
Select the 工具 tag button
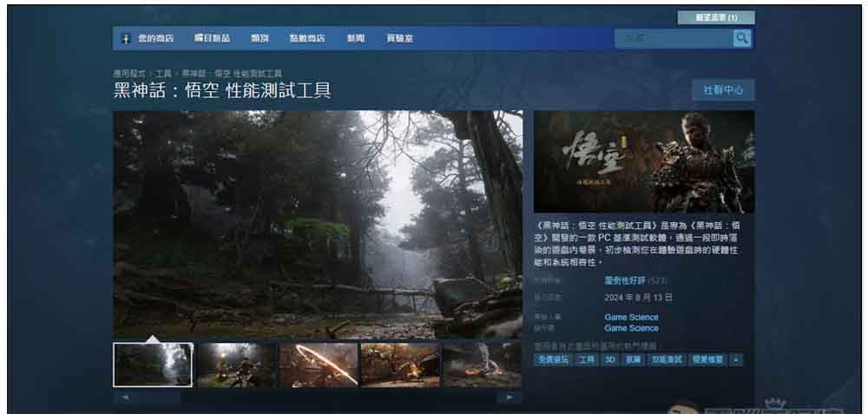click(x=586, y=360)
